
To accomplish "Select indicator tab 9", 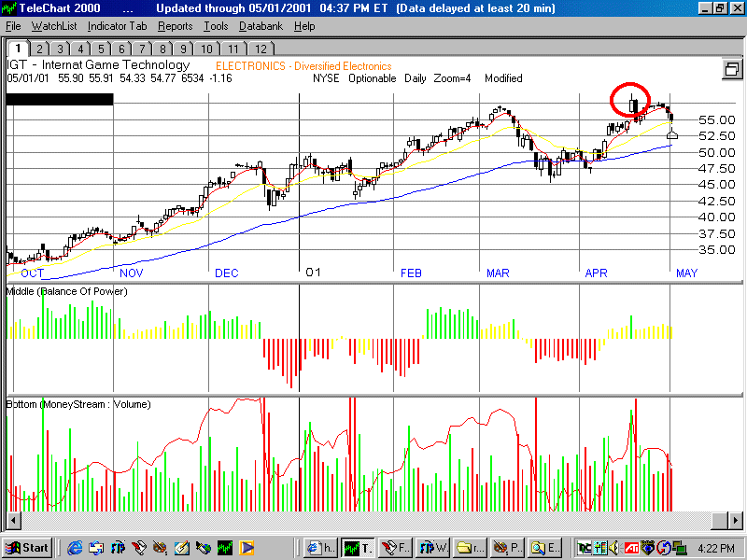I will click(182, 49).
